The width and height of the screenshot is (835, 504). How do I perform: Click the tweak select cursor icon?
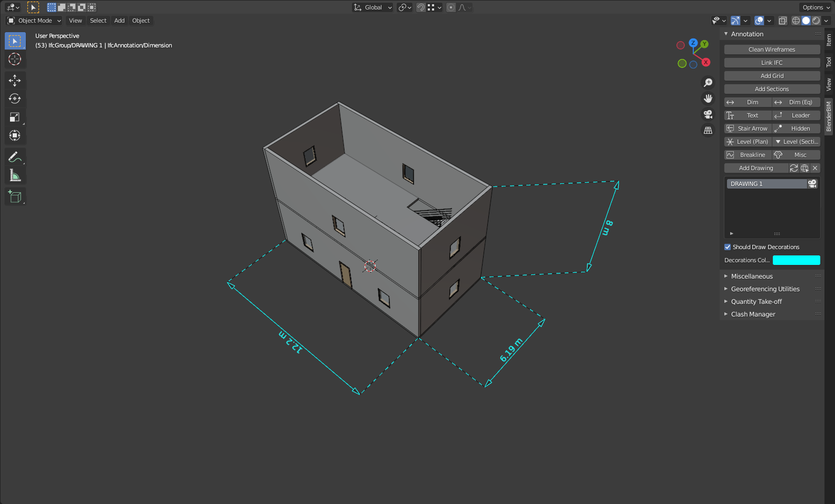[x=33, y=7]
